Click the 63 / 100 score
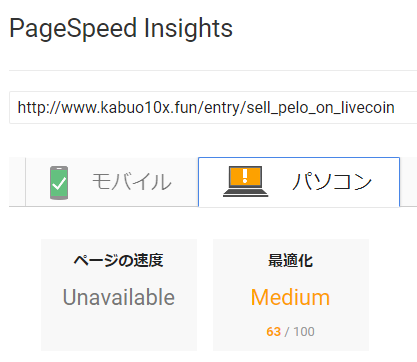The height and width of the screenshot is (362, 417). 291,332
